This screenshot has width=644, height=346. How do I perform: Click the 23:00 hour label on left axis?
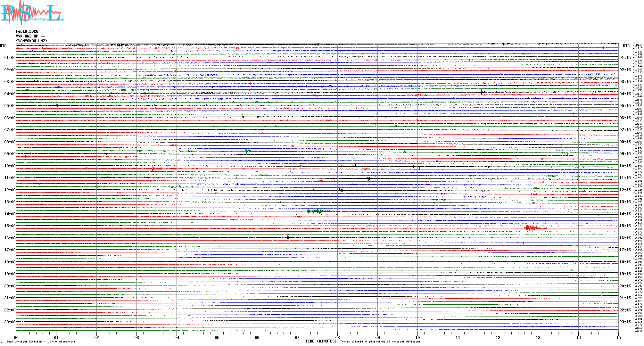point(10,322)
